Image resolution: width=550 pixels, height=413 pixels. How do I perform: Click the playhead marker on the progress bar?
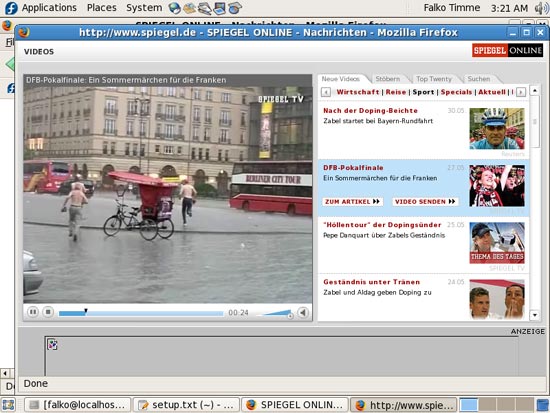click(x=86, y=311)
